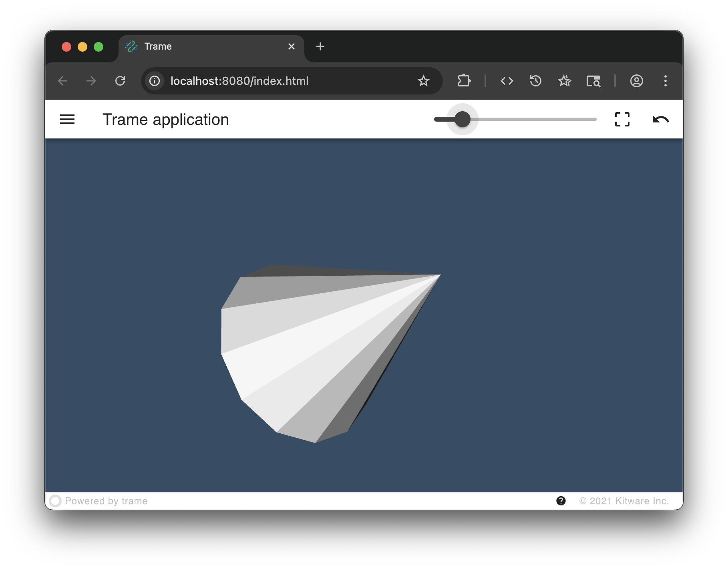Viewport: 728px width, 569px height.
Task: Bookmark this page with star icon
Action: 423,81
